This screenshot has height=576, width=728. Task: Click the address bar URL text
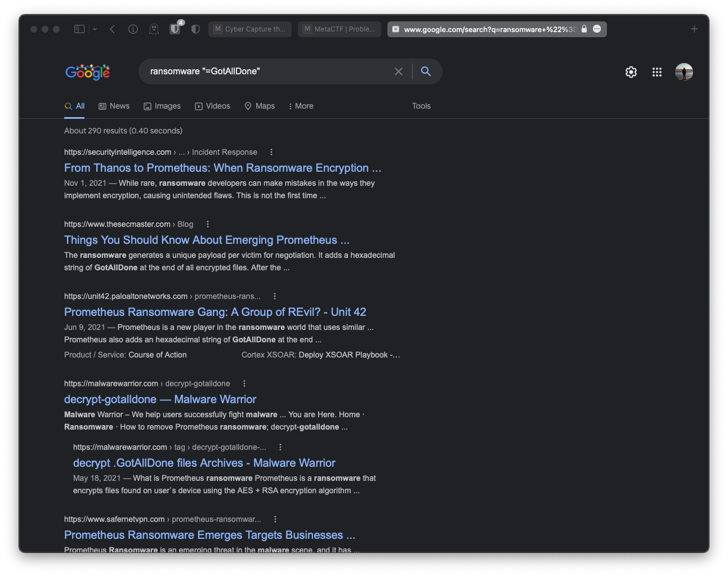pyautogui.click(x=490, y=29)
